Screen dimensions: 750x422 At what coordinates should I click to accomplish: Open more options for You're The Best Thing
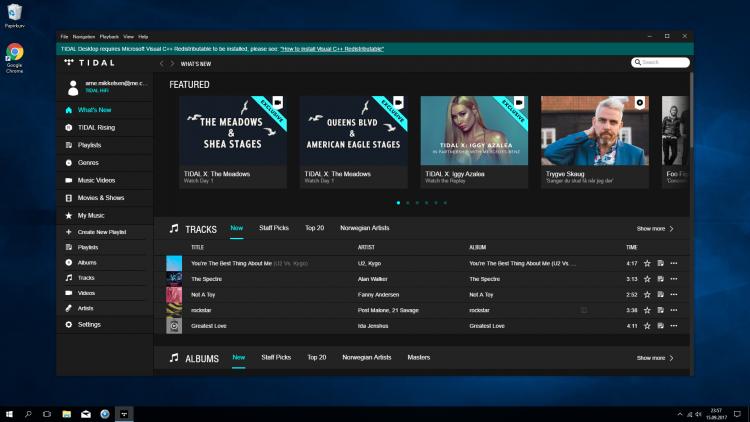coord(674,263)
